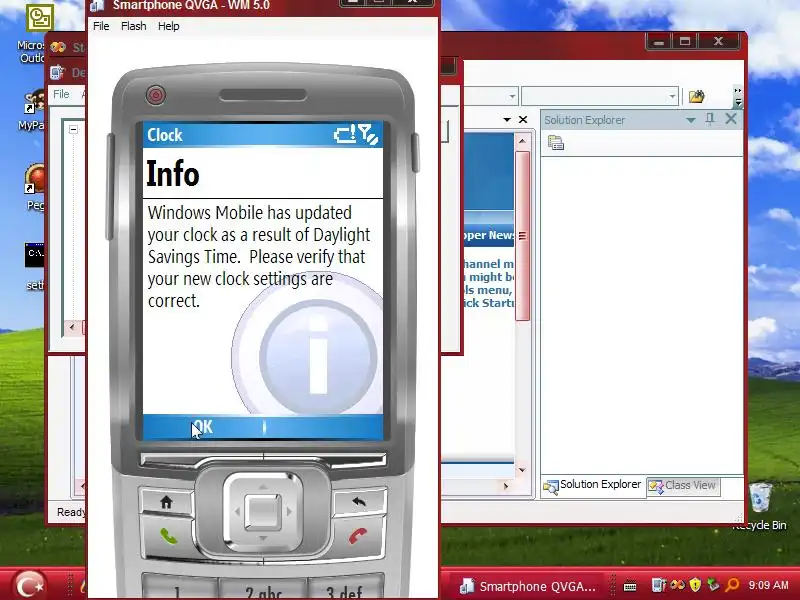Click the Start page vertical scrollbar thumb
This screenshot has height=600, width=800.
click(x=522, y=236)
